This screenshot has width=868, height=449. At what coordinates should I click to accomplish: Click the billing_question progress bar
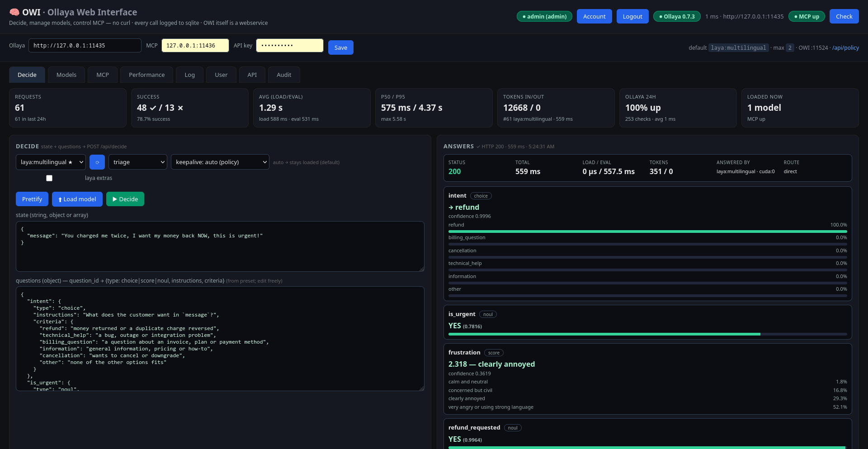pyautogui.click(x=647, y=244)
